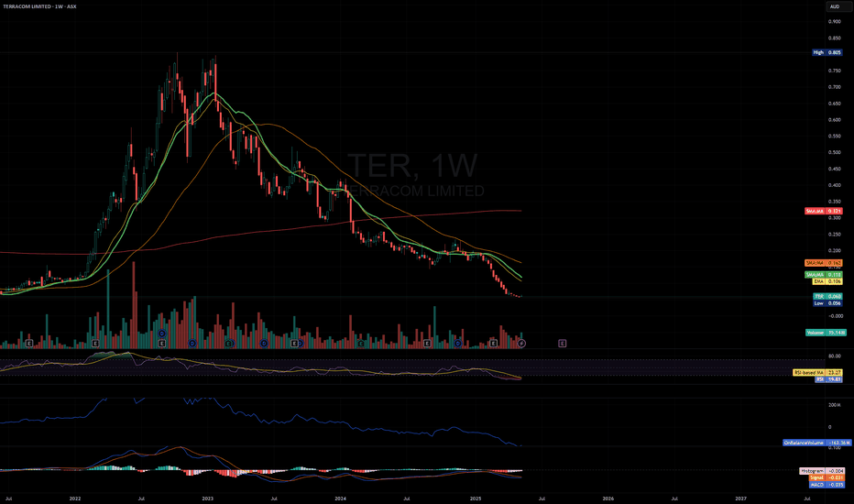
Task: Click the 0.900 price scale value
Action: (834, 22)
